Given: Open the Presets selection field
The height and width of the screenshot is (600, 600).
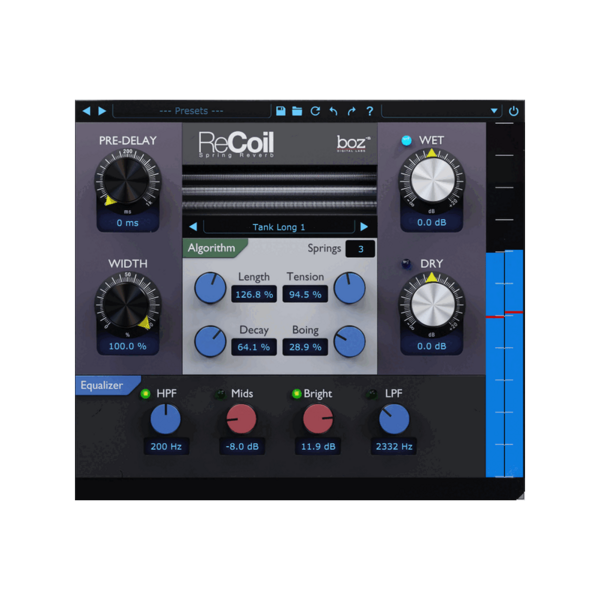Looking at the screenshot, I should [x=191, y=111].
